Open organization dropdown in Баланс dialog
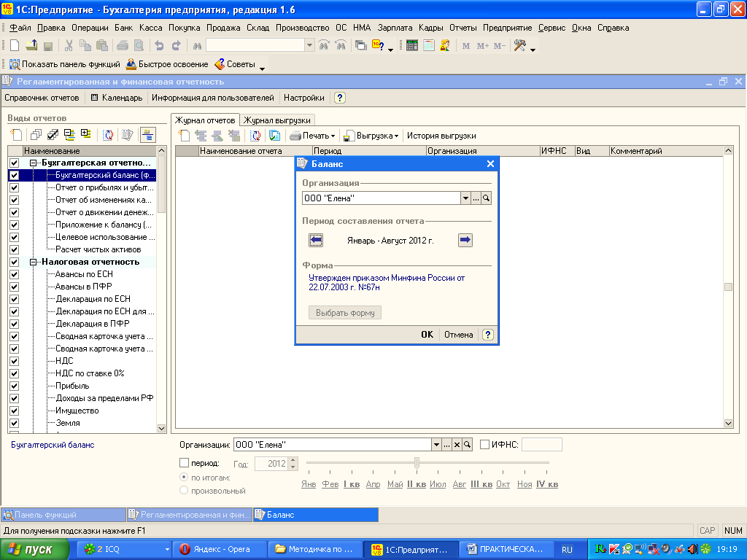 (465, 198)
